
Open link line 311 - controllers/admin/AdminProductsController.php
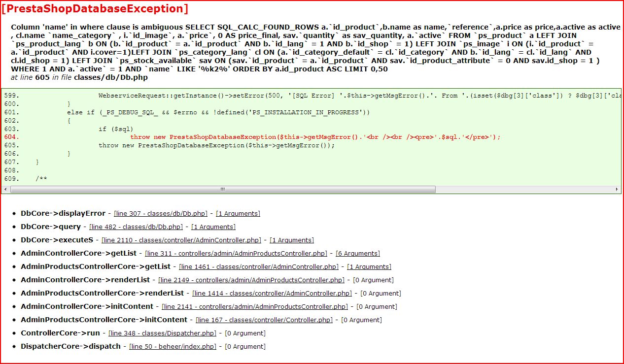[x=236, y=254]
